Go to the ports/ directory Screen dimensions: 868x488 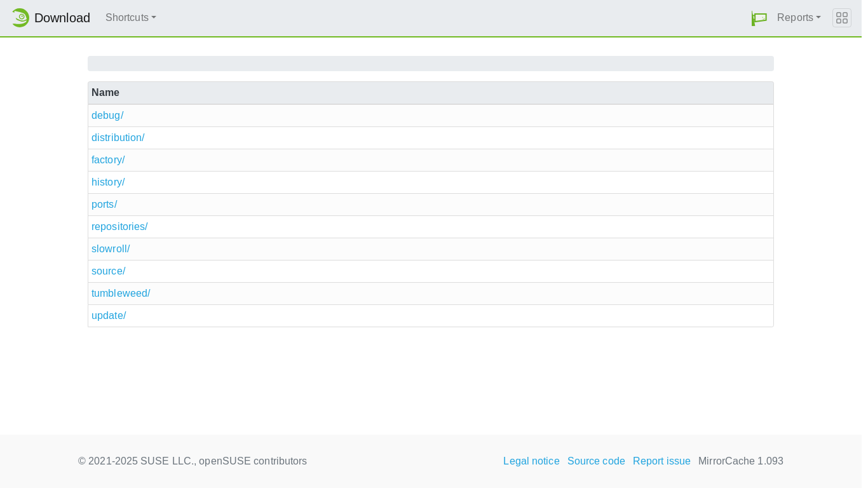(x=104, y=205)
